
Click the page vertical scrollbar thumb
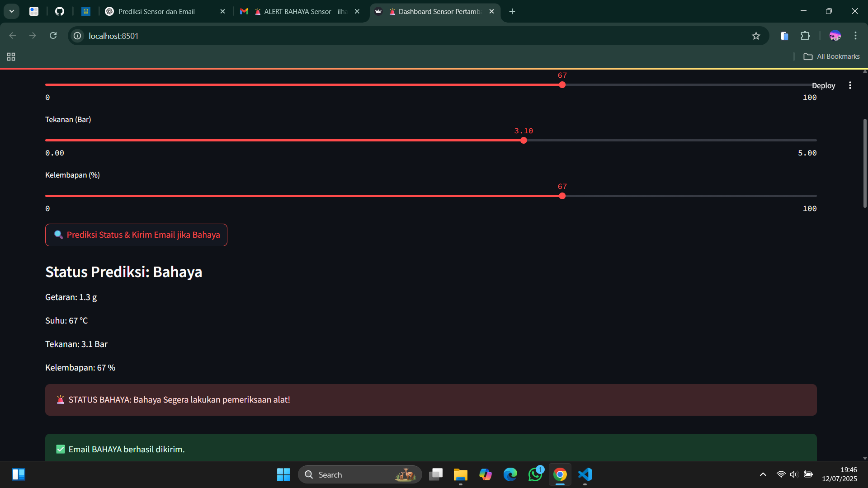point(865,163)
